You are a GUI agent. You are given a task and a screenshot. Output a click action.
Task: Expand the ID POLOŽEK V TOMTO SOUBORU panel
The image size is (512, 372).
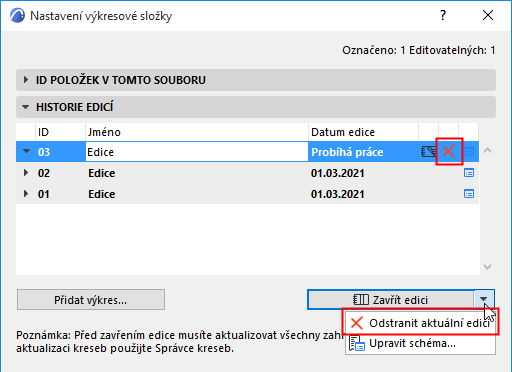(256, 80)
